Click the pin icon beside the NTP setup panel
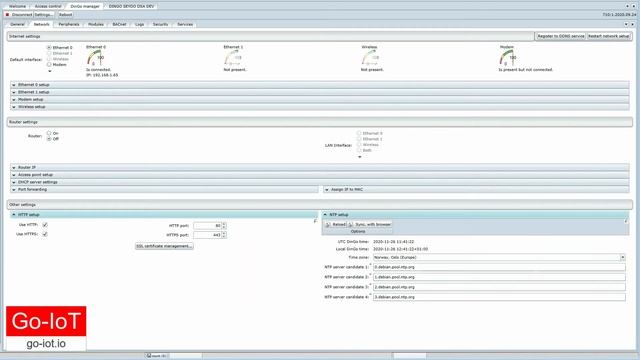 [626, 221]
